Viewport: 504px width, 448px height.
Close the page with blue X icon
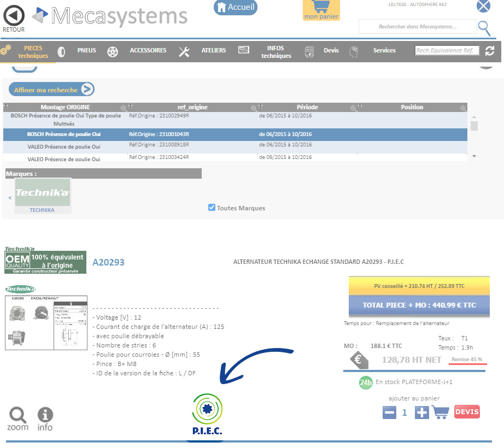[483, 6]
